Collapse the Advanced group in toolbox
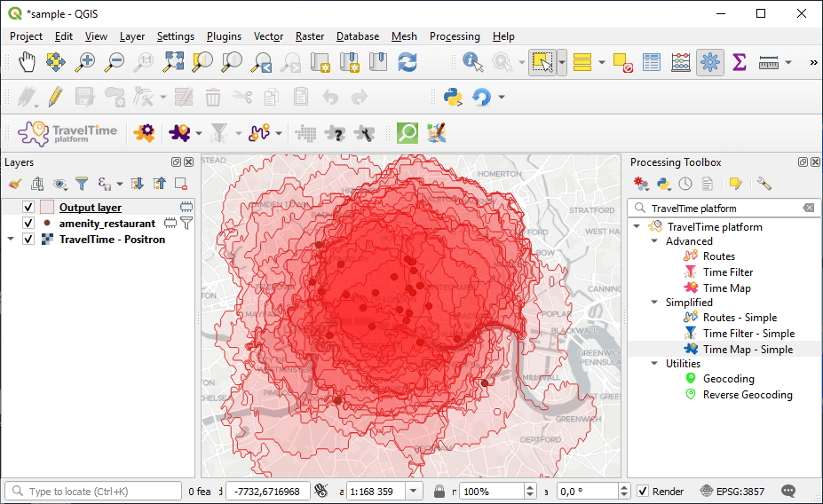823x504 pixels. pos(654,241)
